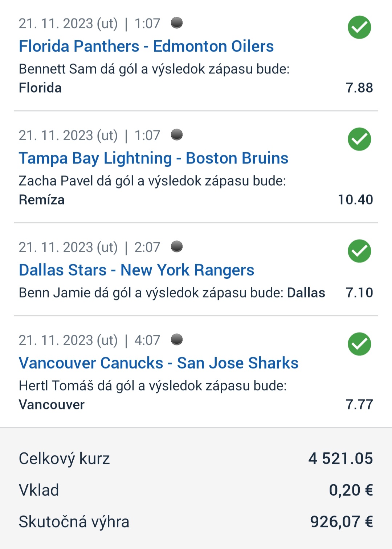Click the hockey puck icon on the Tampa Bay match
This screenshot has width=392, height=549.
[177, 135]
